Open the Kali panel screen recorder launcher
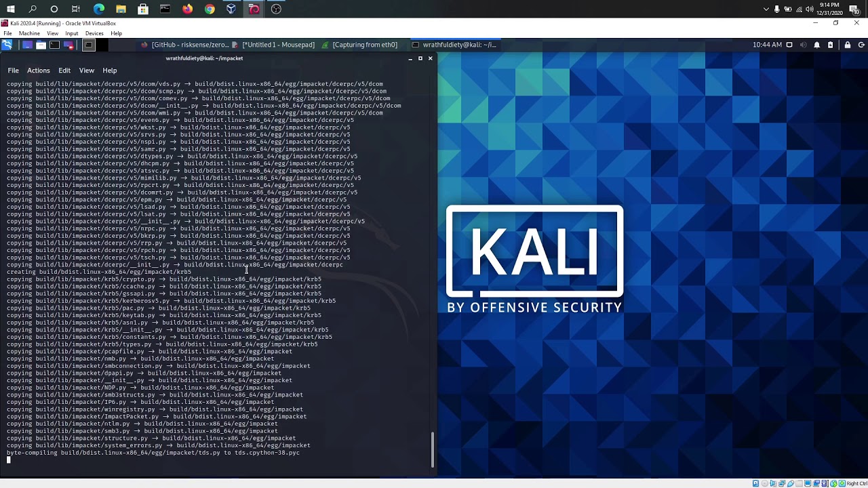The width and height of the screenshot is (868, 488). point(68,45)
